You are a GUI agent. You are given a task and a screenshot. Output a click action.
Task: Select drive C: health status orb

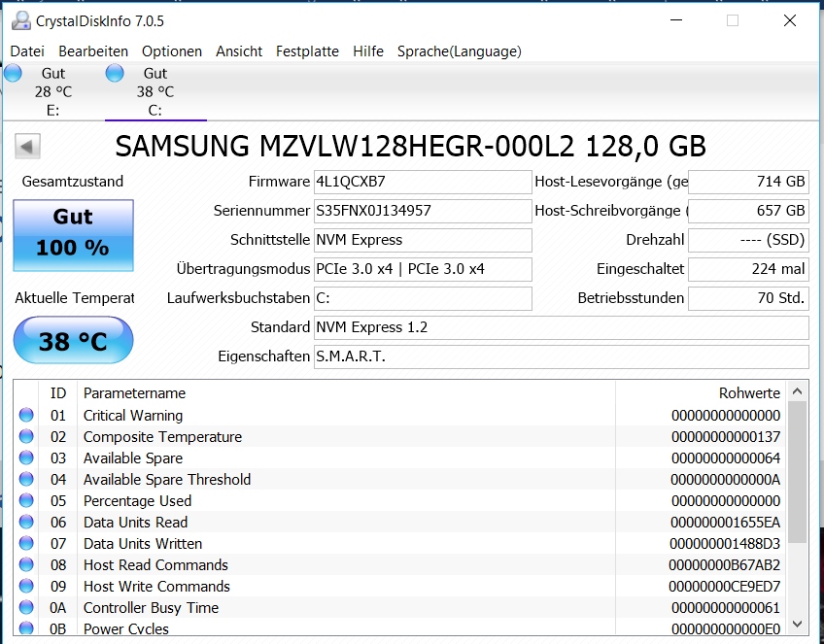(115, 73)
